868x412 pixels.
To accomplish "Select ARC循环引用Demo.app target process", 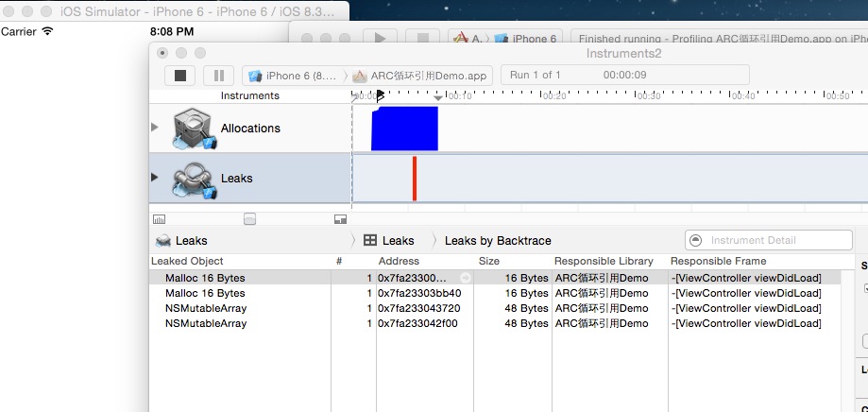I will click(420, 76).
